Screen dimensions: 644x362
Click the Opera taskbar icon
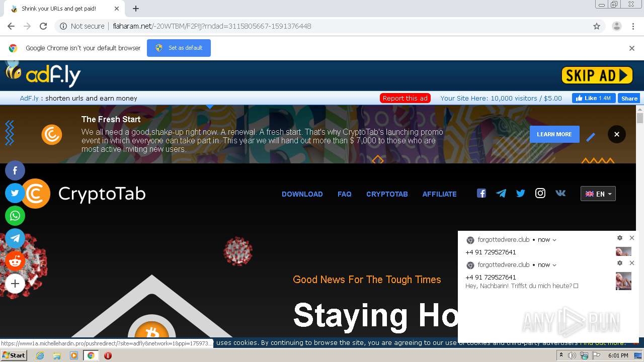108,355
